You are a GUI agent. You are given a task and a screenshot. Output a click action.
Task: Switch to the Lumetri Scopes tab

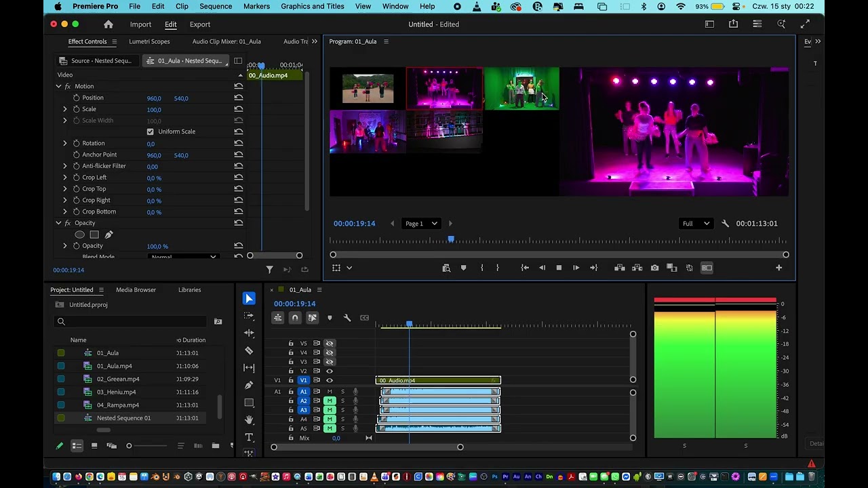pyautogui.click(x=149, y=41)
